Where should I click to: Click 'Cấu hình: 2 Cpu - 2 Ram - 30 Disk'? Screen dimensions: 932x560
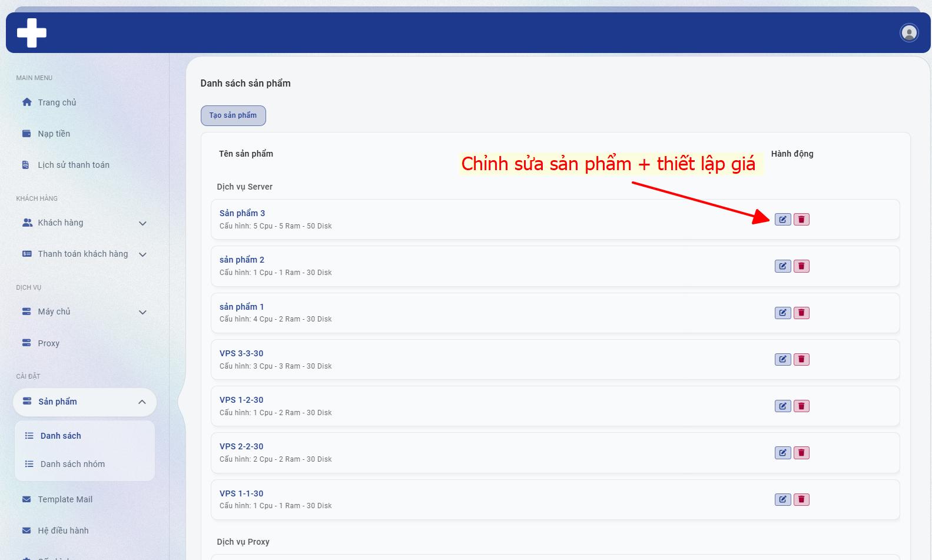tap(276, 459)
